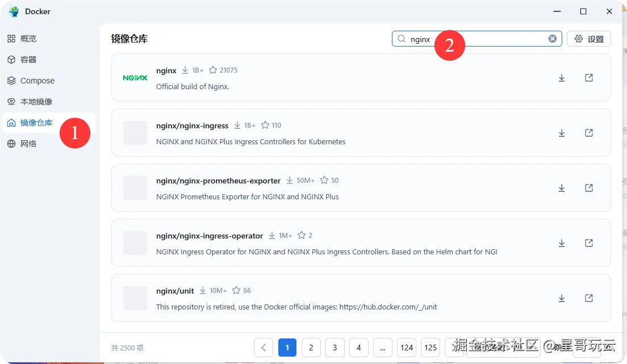Click 'Official build of Nginx.' description
Screen dimensions: 627x364
point(193,87)
